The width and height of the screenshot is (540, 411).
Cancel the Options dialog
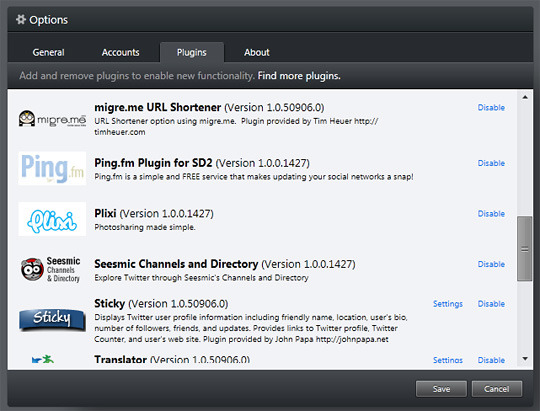click(497, 389)
